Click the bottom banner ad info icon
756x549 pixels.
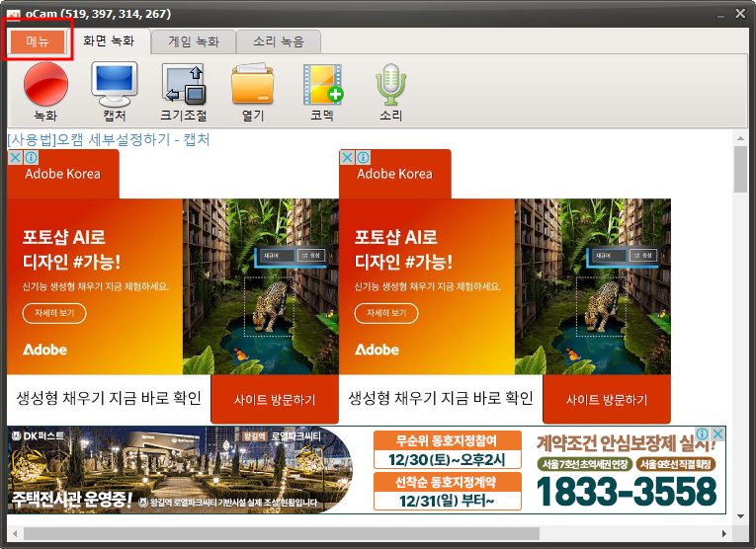point(703,433)
